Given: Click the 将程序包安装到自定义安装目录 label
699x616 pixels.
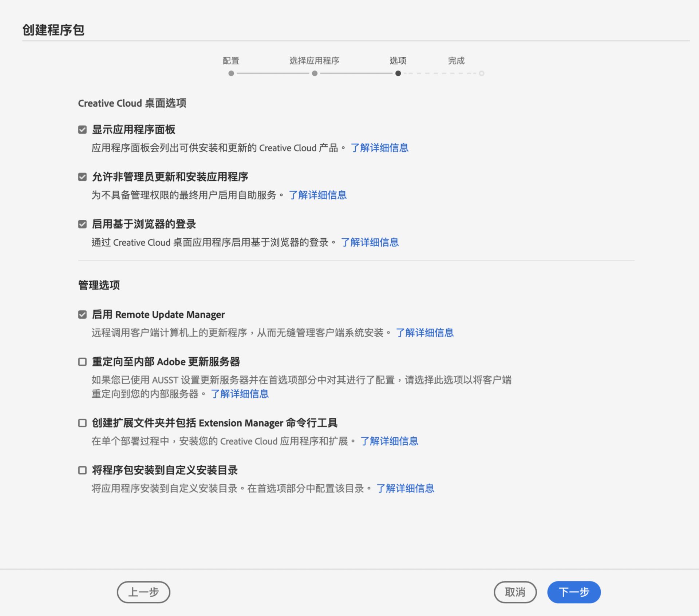Looking at the screenshot, I should [165, 470].
